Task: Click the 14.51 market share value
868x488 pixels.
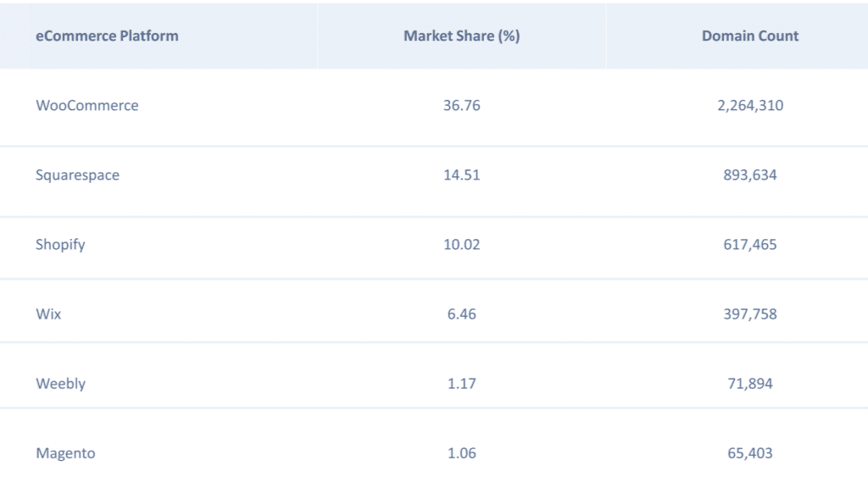Action: tap(462, 175)
